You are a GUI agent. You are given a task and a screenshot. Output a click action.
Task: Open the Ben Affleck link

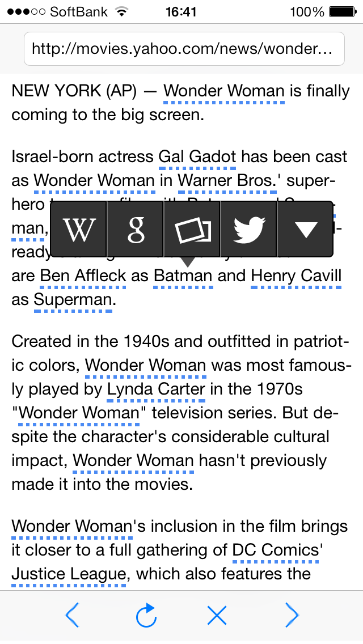pos(83,276)
